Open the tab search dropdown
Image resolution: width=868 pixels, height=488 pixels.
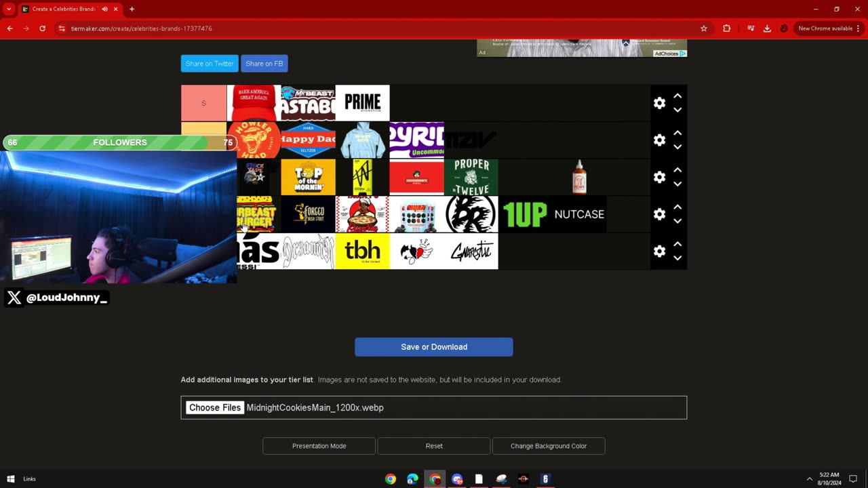pyautogui.click(x=9, y=9)
